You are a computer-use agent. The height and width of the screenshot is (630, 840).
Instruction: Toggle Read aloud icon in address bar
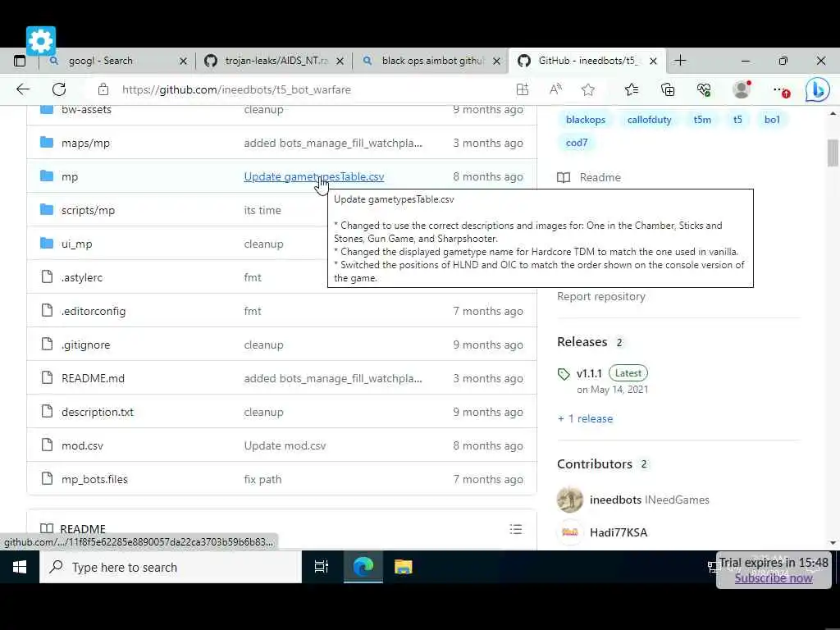(555, 89)
